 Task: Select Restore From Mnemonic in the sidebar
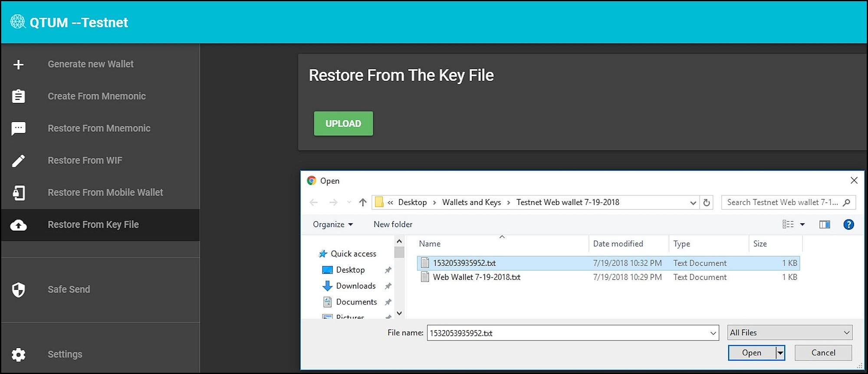coord(99,129)
